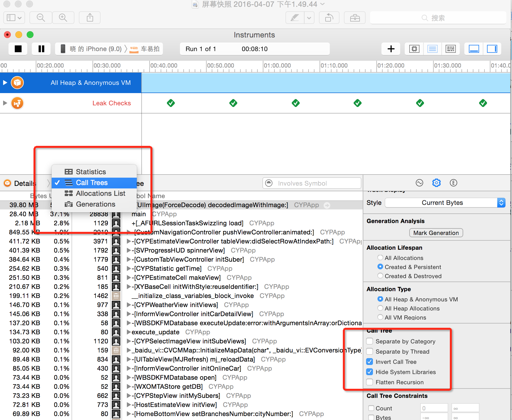
Task: Click the Run 1 of 1 status display
Action: (255, 49)
